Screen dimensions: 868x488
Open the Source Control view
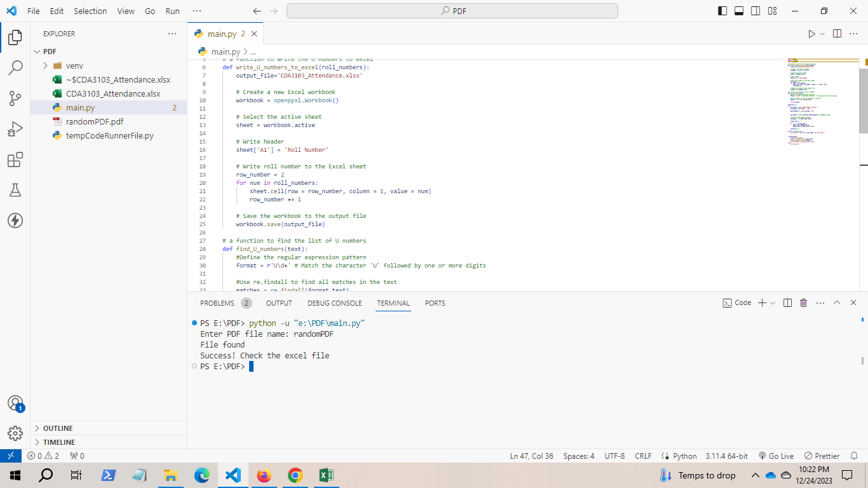[15, 98]
